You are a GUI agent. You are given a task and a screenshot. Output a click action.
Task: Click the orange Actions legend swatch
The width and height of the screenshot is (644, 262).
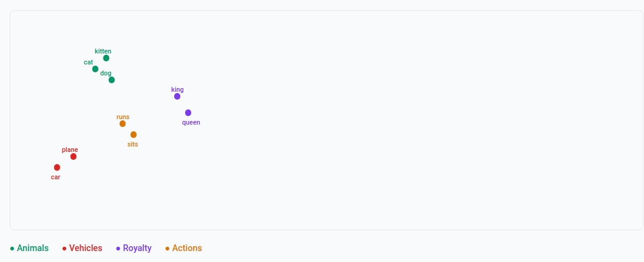click(167, 249)
